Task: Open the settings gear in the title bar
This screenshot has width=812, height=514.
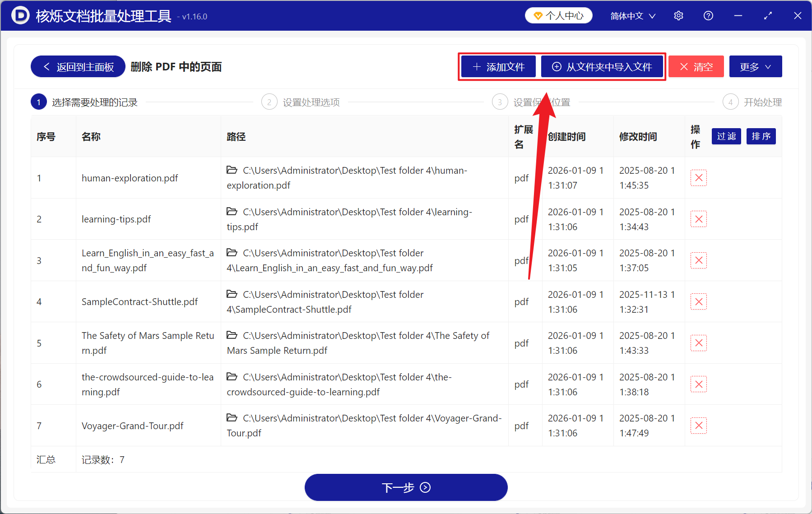Action: [x=678, y=15]
